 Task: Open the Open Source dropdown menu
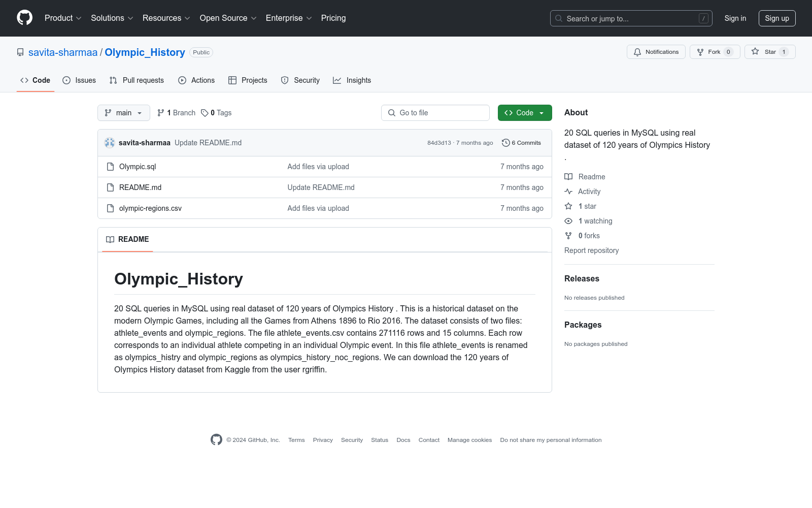pos(228,18)
